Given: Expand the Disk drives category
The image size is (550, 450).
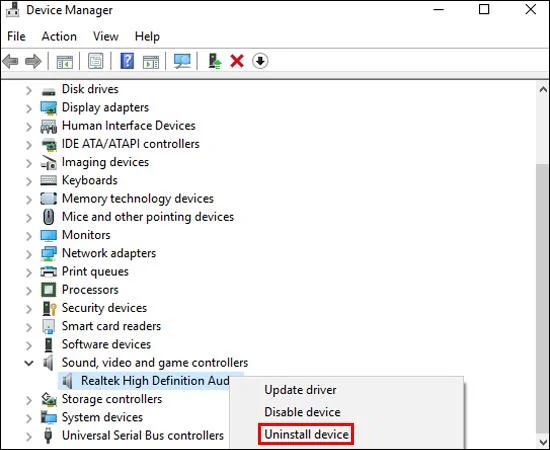Looking at the screenshot, I should 29,91.
